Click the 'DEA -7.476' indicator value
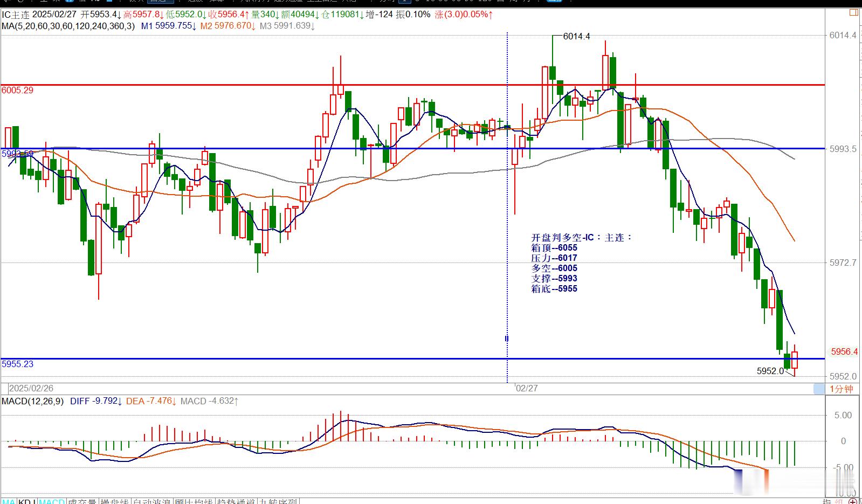The height and width of the screenshot is (504, 862). tap(151, 401)
